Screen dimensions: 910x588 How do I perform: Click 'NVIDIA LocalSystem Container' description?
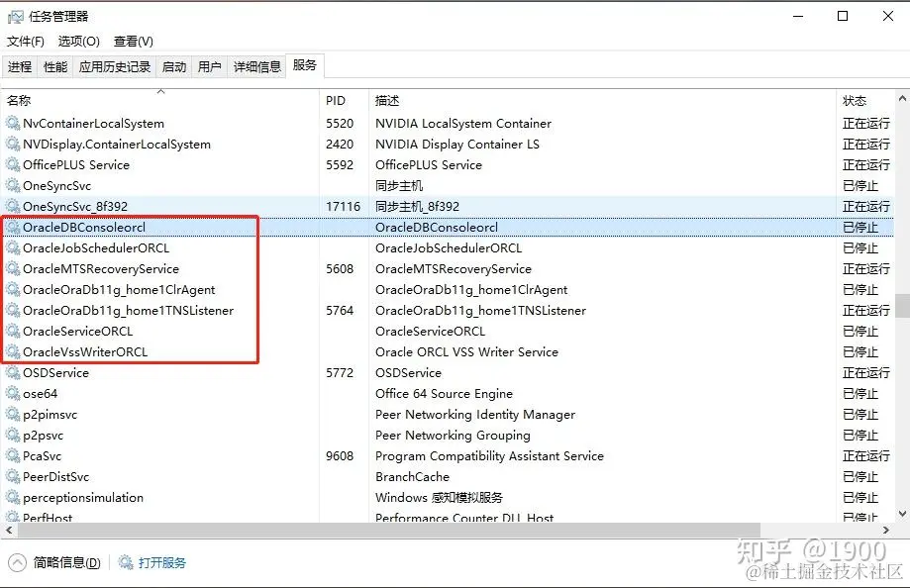point(463,123)
